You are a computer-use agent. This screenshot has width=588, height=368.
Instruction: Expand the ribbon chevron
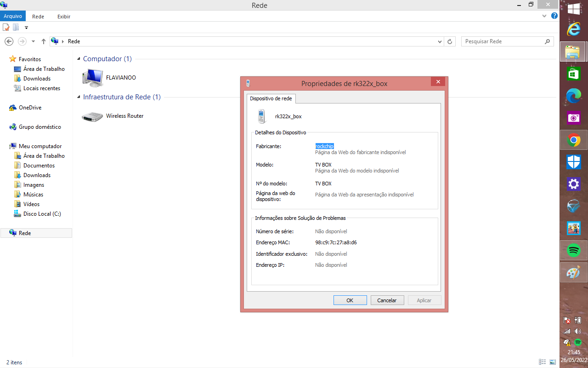tap(544, 16)
